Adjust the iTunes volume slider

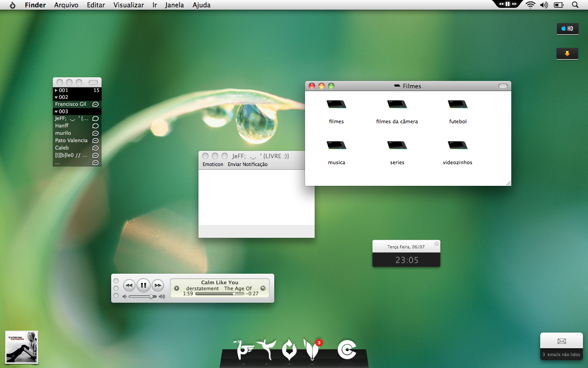(x=142, y=297)
